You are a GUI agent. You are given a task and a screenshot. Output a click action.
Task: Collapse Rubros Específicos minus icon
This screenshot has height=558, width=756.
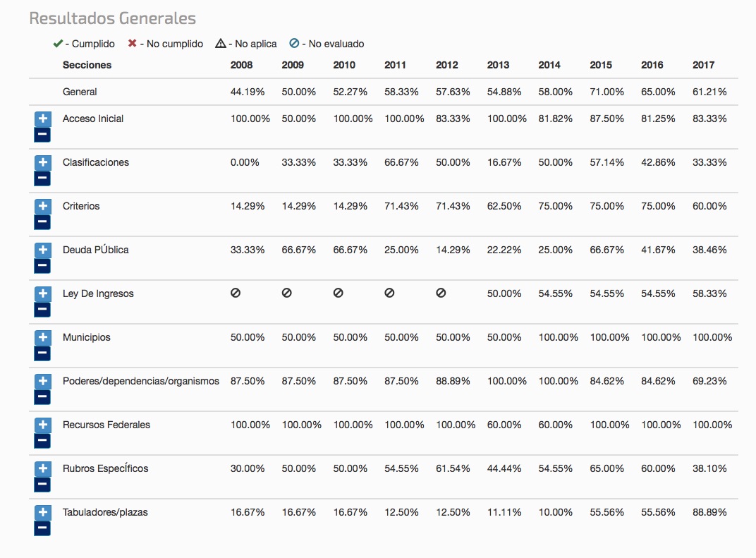[x=42, y=484]
